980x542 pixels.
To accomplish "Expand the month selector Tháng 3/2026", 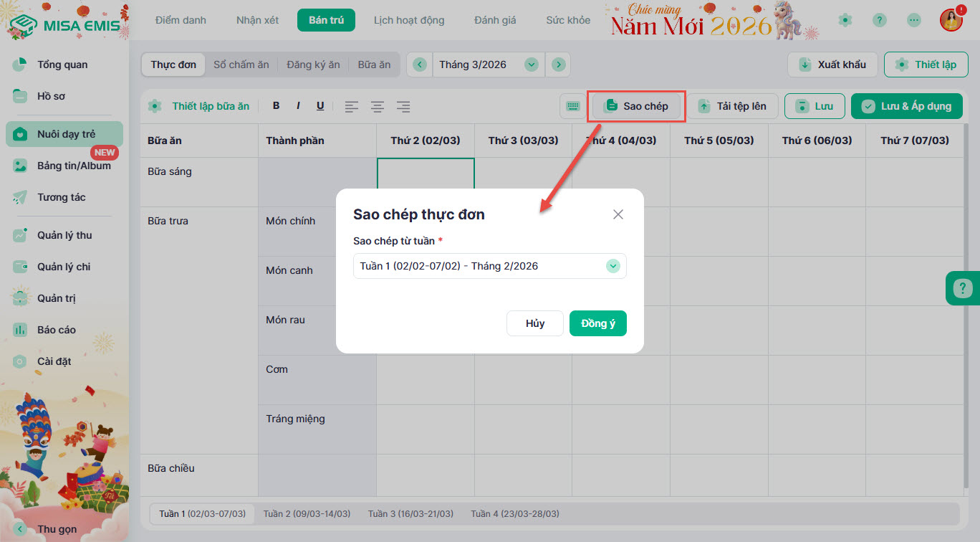I will [531, 65].
